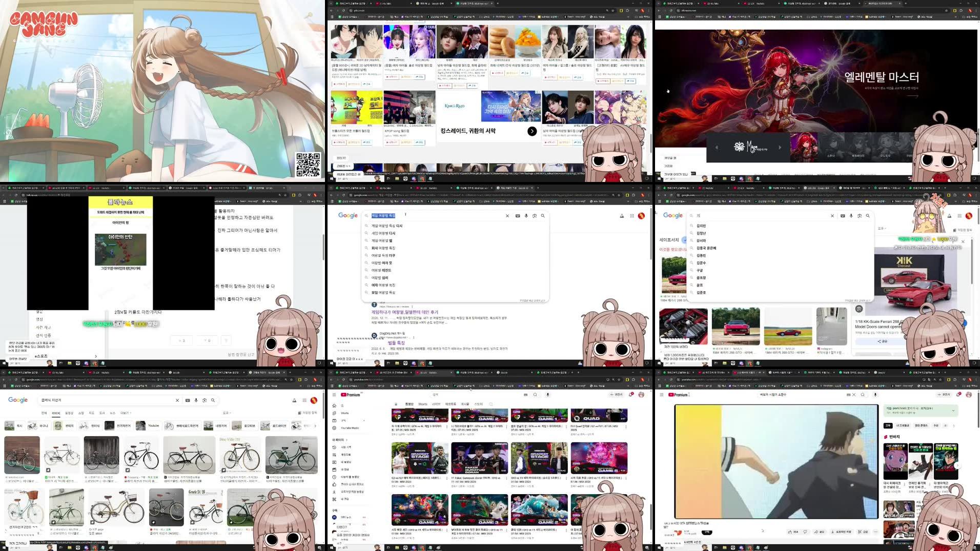Click the '클립' clip button under the video
The width and height of the screenshot is (980, 551).
[864, 532]
